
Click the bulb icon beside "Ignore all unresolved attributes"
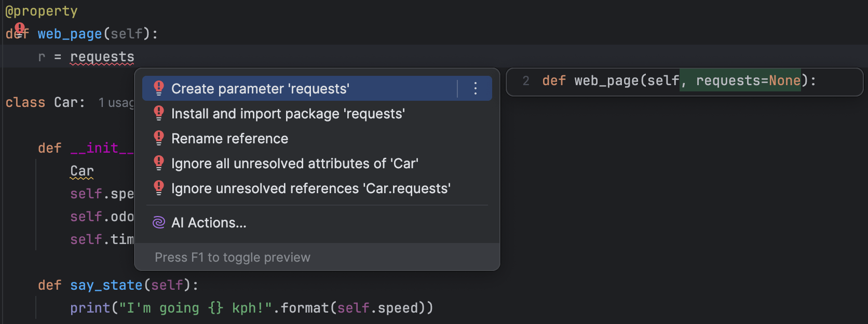coord(159,163)
